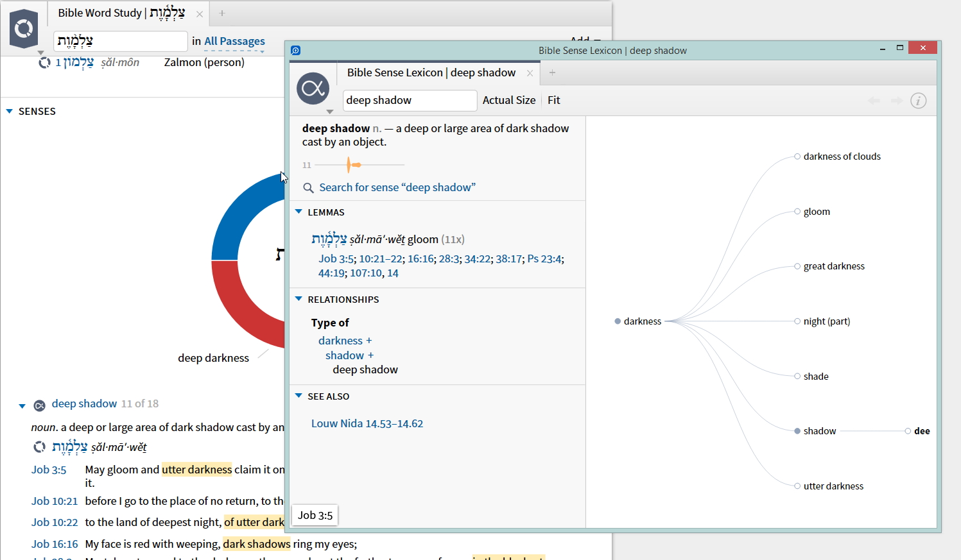Collapse the LEMMAS section
The image size is (961, 560).
pyautogui.click(x=299, y=212)
